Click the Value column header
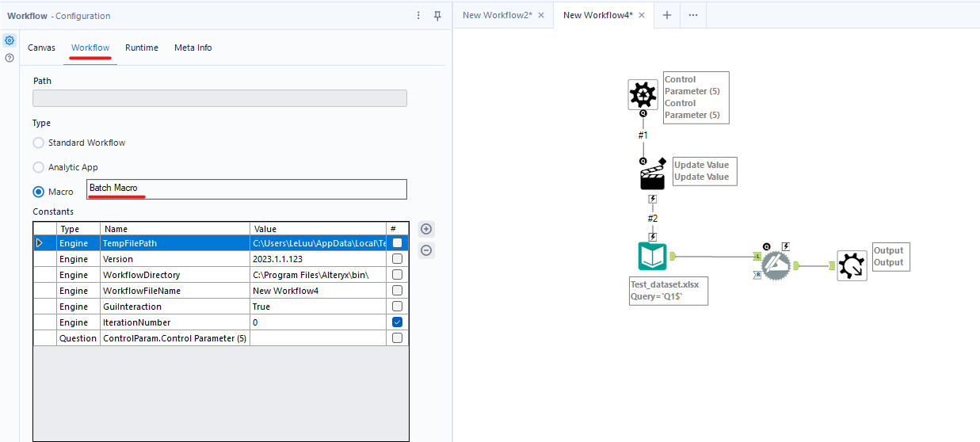 318,229
